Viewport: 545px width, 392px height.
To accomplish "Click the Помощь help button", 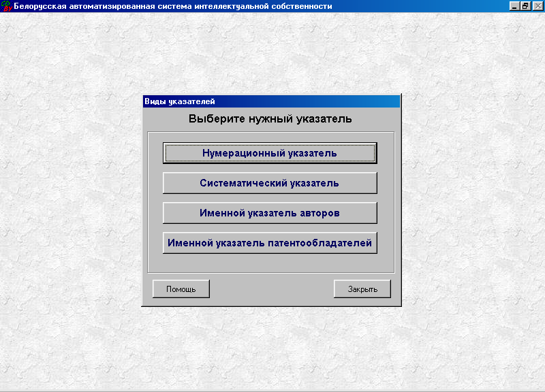I will pos(181,289).
